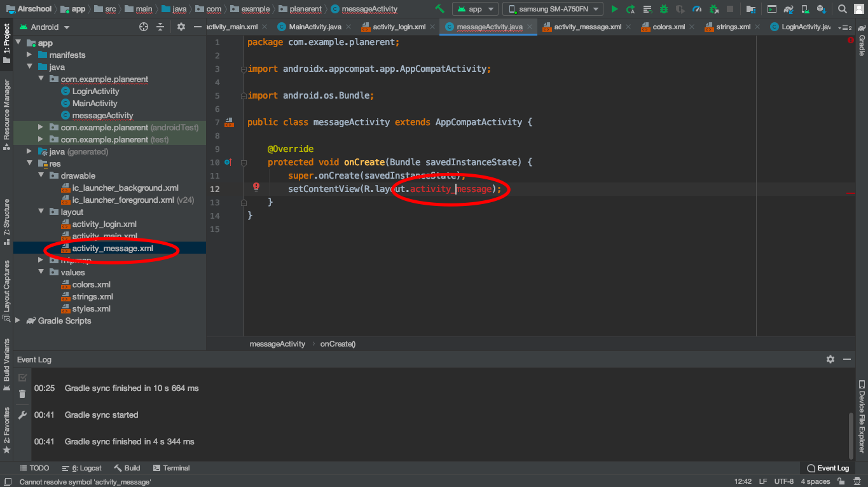The image size is (868, 487).
Task: Toggle the Device File Explorer panel
Action: (862, 416)
